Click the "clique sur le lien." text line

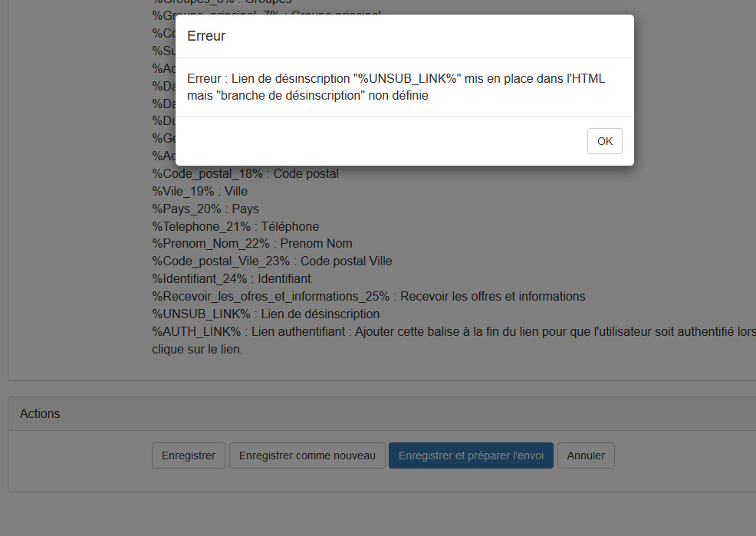coord(197,349)
